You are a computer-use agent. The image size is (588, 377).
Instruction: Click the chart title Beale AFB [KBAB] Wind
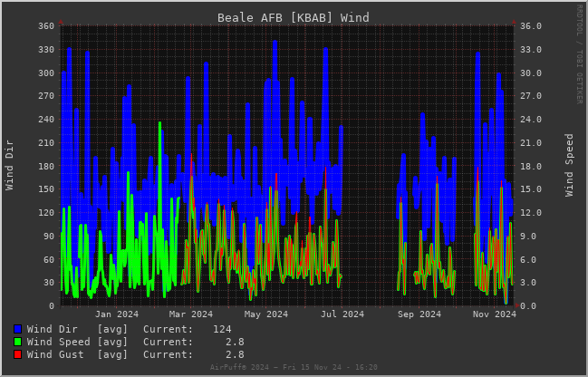294,17
